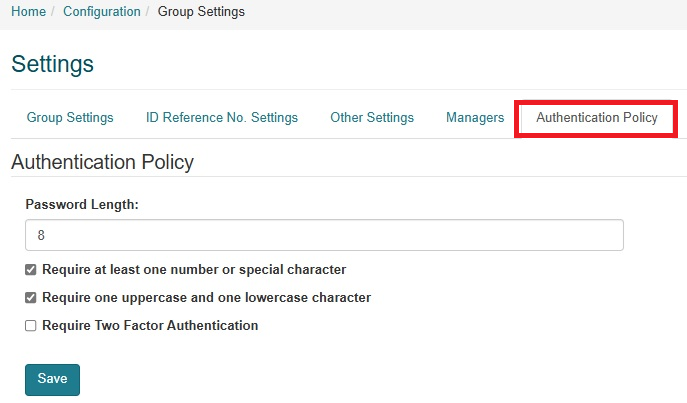Screen dimensions: 687x403
Task: Click the Authentication Policy section heading
Action: (x=103, y=162)
